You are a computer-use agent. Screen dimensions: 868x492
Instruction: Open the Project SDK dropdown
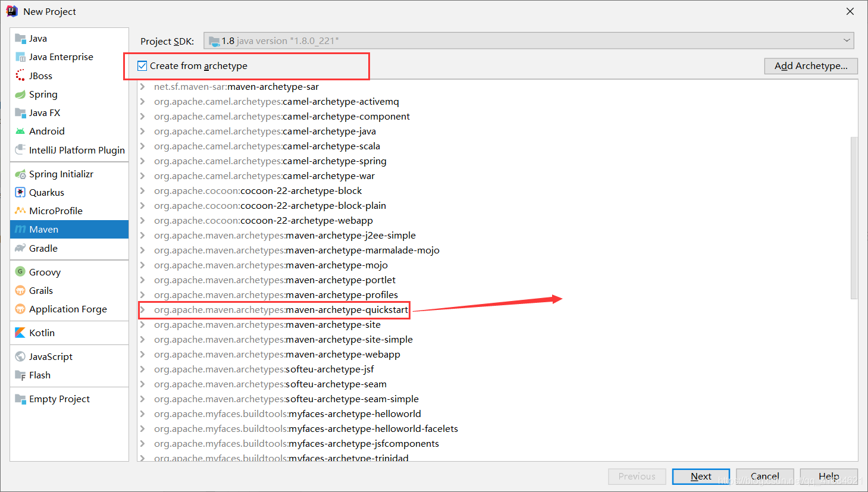click(529, 40)
